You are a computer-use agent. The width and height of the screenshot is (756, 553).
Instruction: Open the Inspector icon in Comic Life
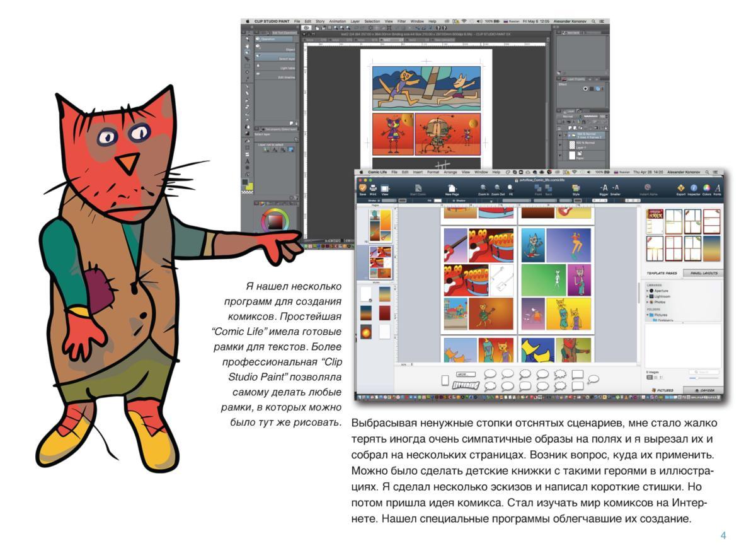pos(694,188)
